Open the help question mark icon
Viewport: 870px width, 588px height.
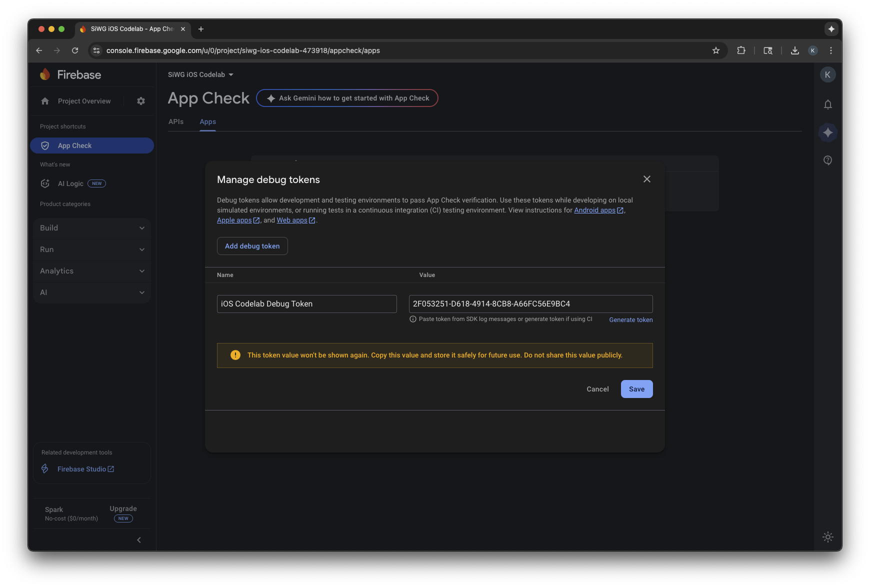pos(828,160)
